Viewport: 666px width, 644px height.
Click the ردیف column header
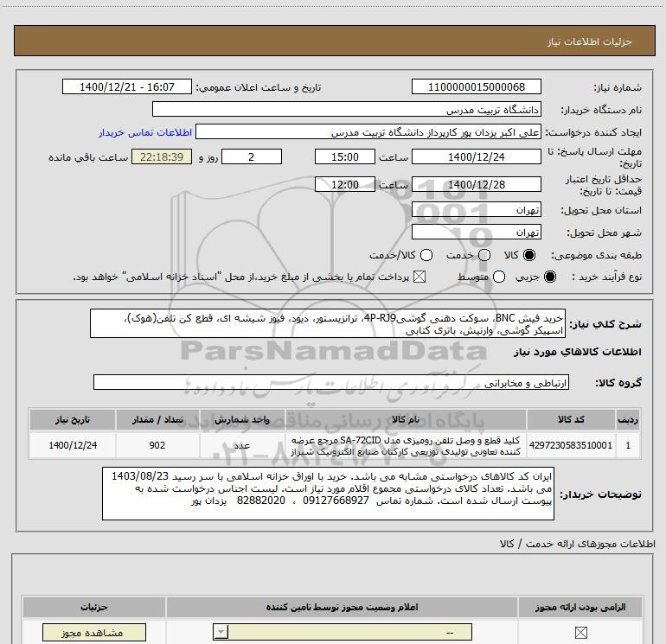628,419
